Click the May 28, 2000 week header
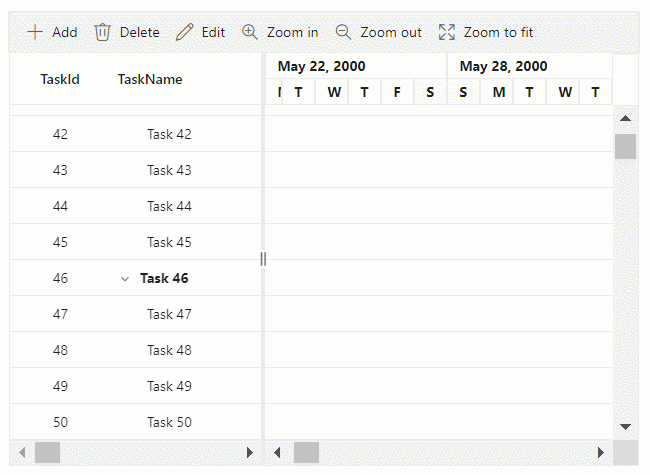 (x=504, y=66)
